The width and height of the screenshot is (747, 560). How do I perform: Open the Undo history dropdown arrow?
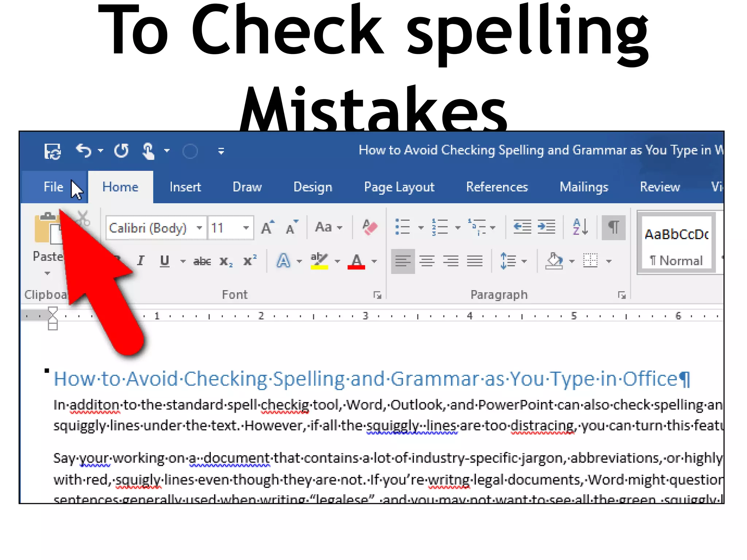click(x=101, y=150)
